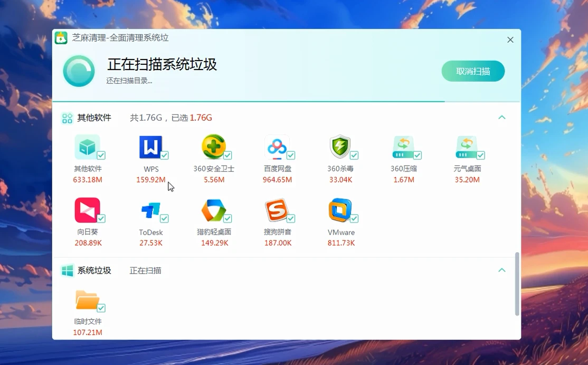The height and width of the screenshot is (365, 588).
Task: Click the 187.00K size under 搜狗拼音
Action: click(278, 243)
